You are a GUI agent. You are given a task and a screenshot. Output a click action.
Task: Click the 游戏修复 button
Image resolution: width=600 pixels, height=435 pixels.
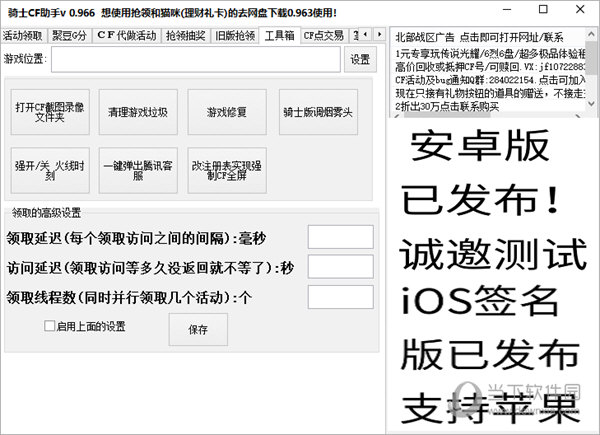point(227,112)
